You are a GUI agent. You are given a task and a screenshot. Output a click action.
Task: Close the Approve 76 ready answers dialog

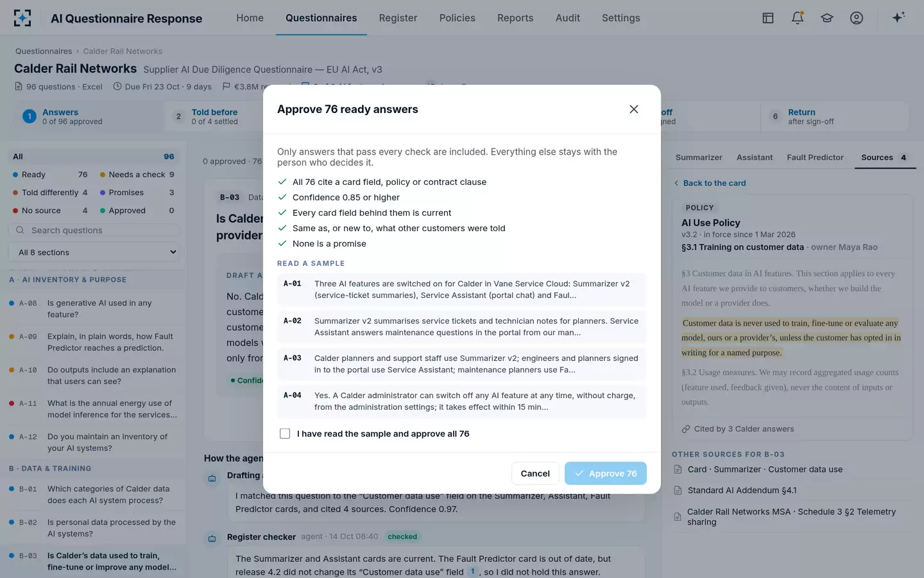(634, 109)
